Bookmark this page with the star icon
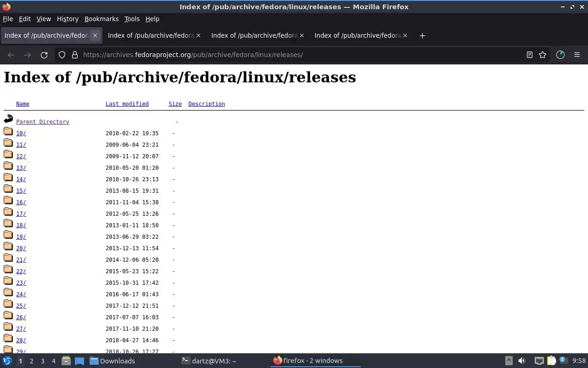 point(543,55)
